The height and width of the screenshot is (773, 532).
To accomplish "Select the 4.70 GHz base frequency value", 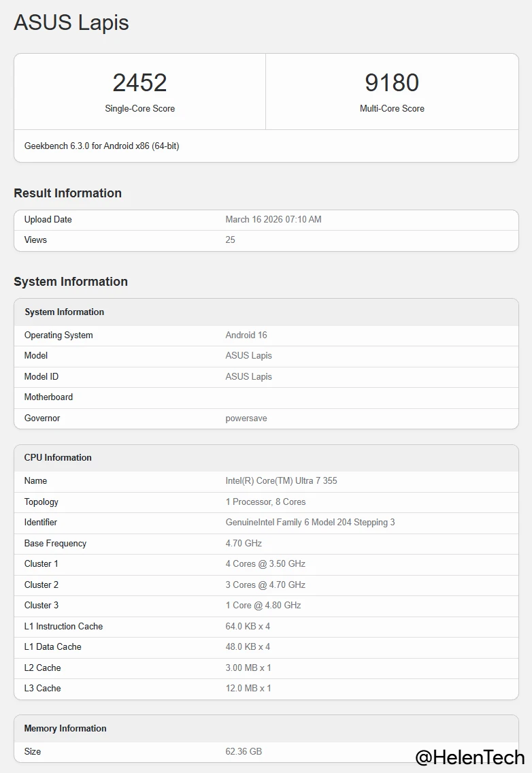I will click(x=244, y=543).
